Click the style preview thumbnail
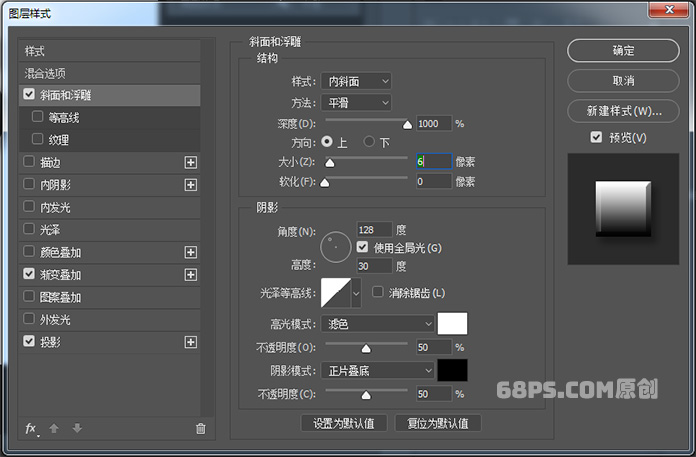The height and width of the screenshot is (457, 696). coord(623,209)
